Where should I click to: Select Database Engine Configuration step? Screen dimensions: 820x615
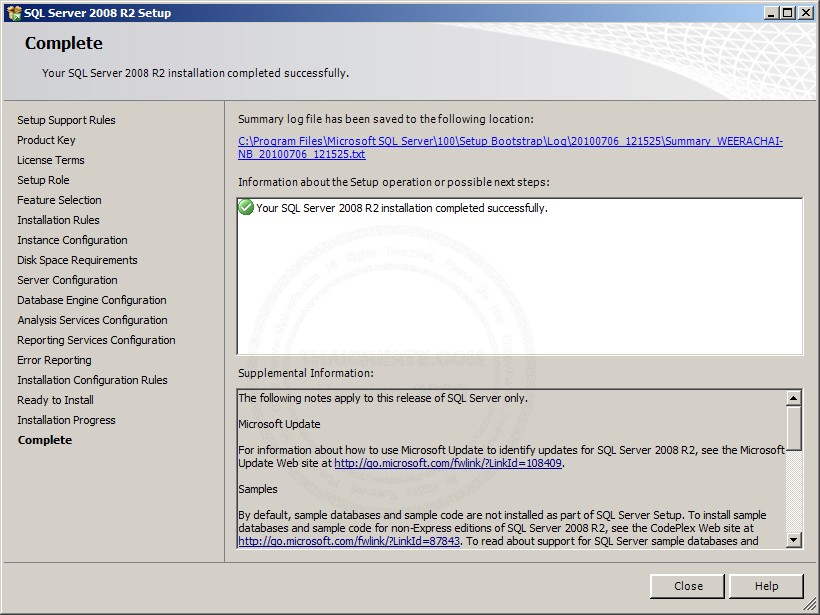pos(92,300)
